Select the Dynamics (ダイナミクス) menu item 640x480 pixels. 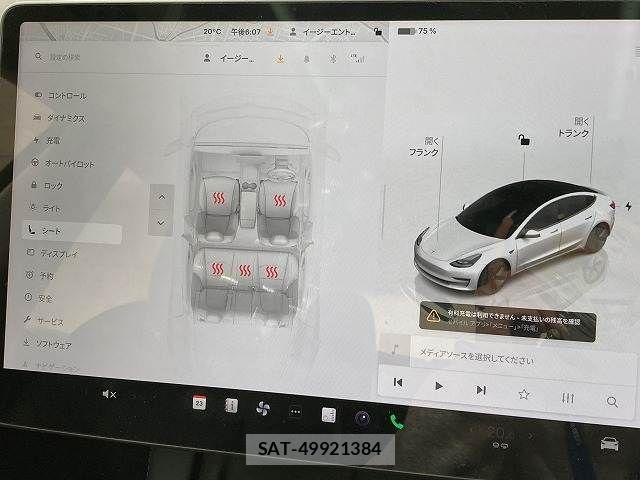(x=59, y=118)
